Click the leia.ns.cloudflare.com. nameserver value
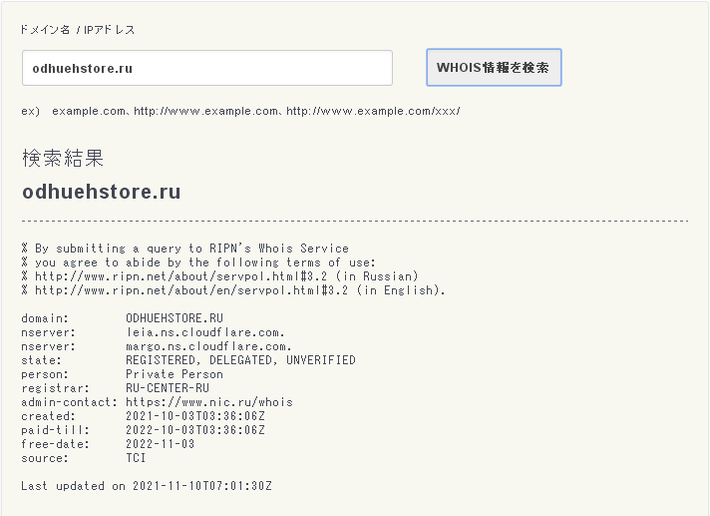 tap(205, 332)
